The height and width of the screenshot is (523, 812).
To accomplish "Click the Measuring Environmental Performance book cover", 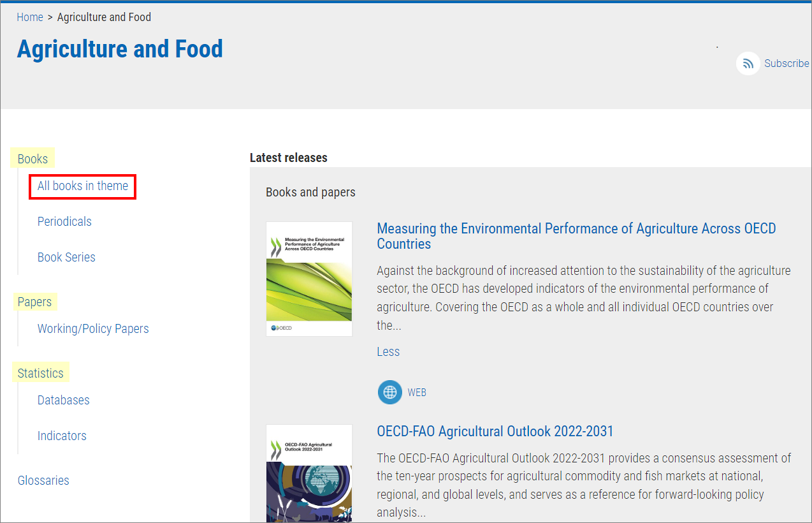I will 309,279.
